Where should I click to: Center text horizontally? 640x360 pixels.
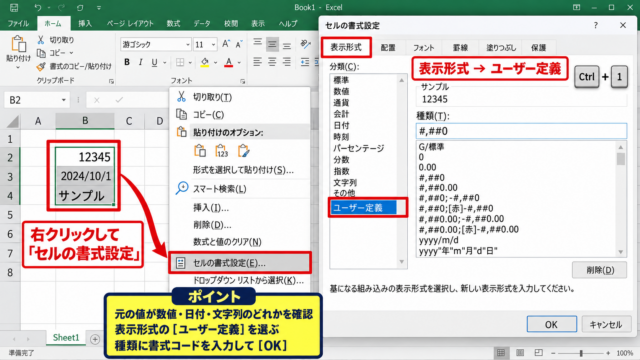tap(272, 62)
